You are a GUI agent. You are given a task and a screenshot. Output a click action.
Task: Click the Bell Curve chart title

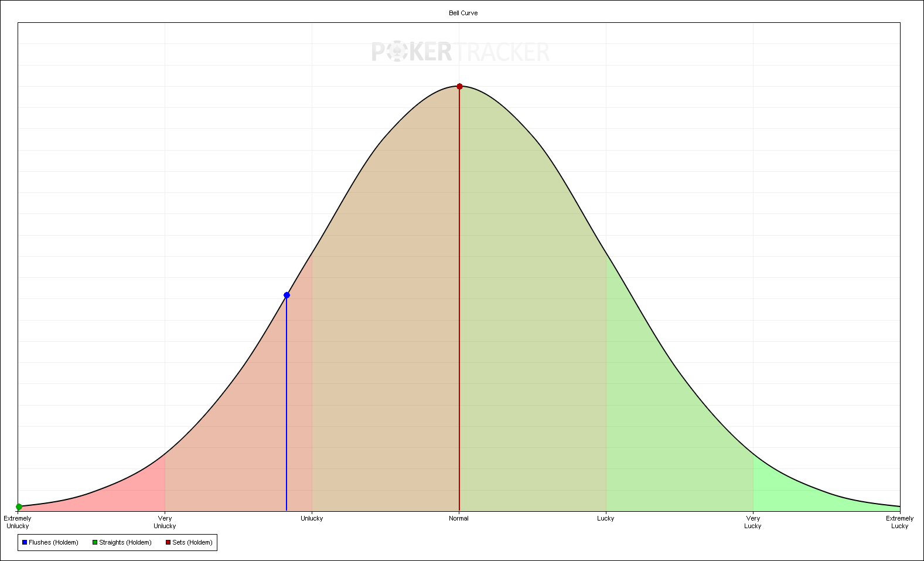[x=463, y=13]
